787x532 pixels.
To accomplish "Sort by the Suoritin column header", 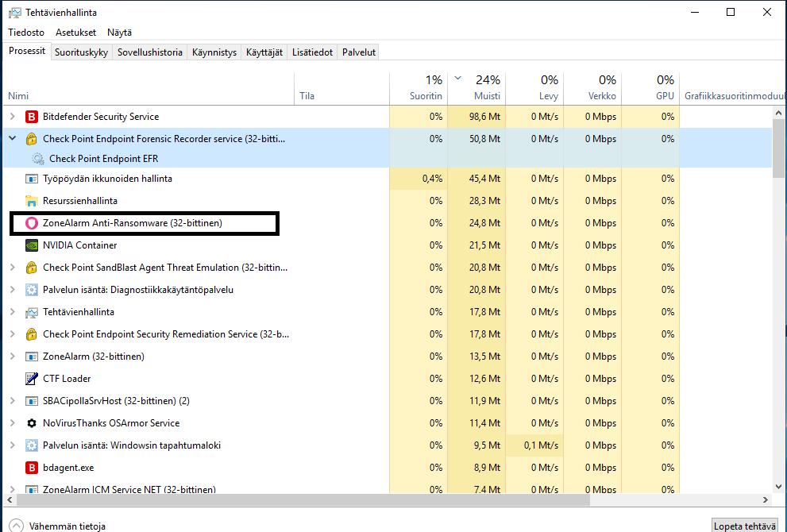I will tap(418, 89).
